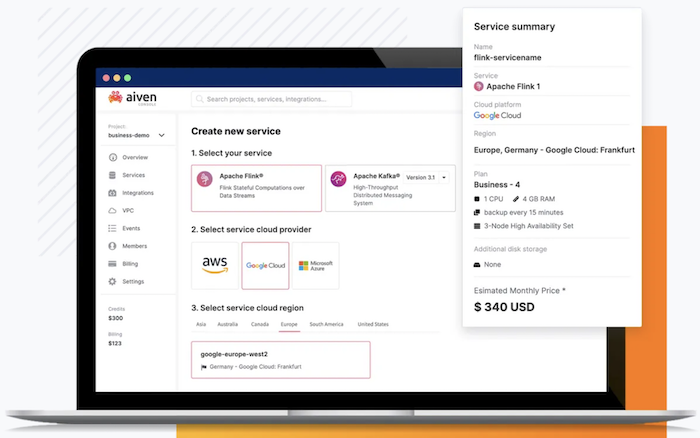Open Billing in the sidebar
The image size is (700, 438).
coord(130,264)
